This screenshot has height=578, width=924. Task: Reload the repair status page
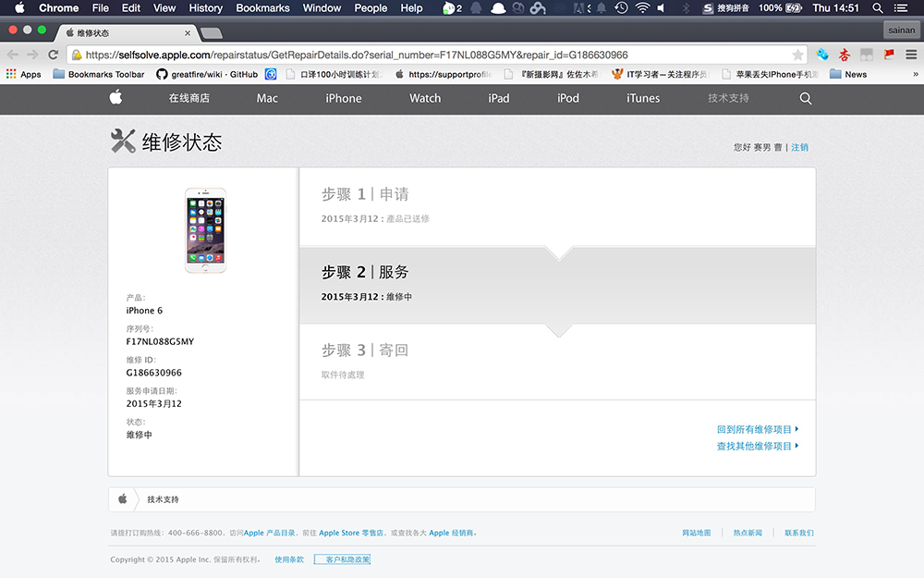tap(53, 55)
